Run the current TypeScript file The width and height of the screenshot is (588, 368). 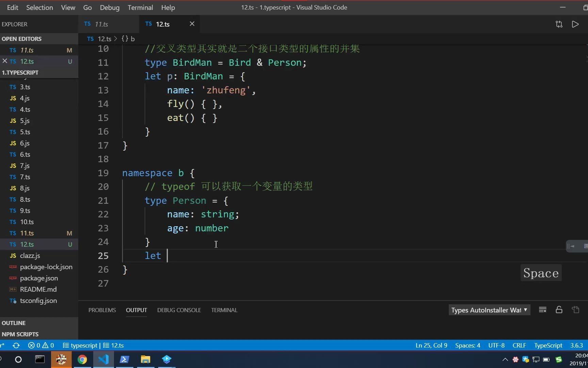575,24
